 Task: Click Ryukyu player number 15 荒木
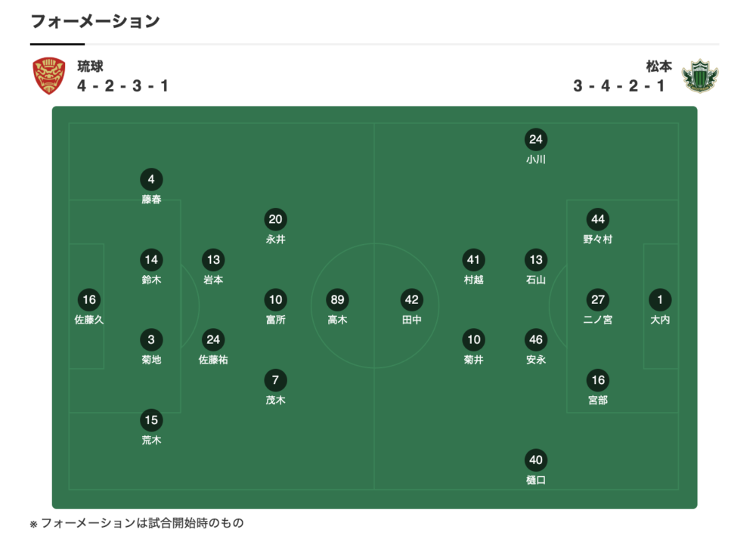click(151, 420)
